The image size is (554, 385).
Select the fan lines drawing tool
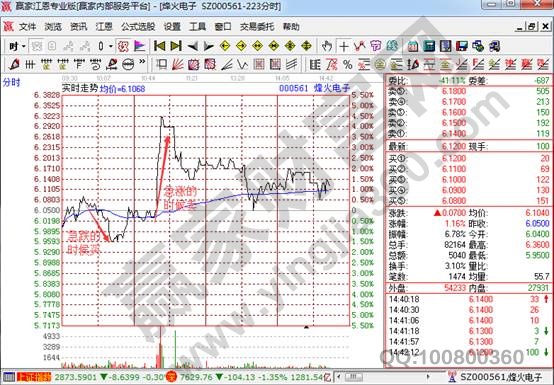[177, 65]
